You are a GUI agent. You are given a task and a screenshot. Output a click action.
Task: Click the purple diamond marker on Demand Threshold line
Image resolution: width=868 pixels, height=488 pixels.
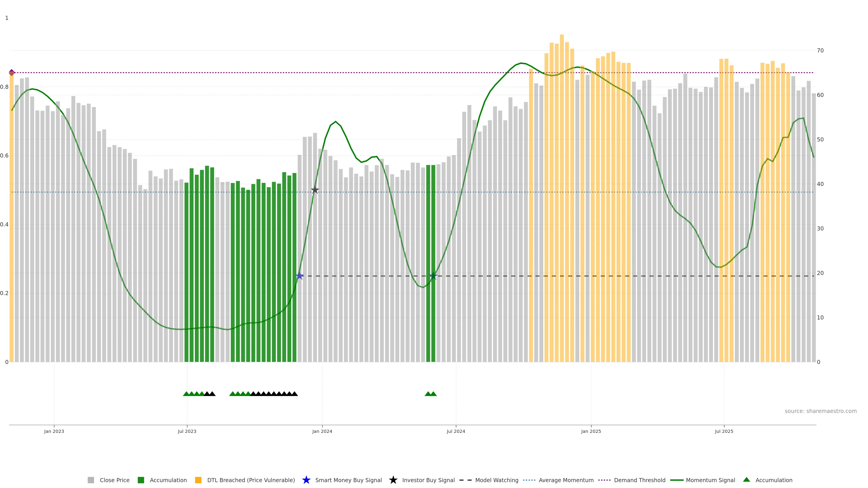click(x=12, y=72)
